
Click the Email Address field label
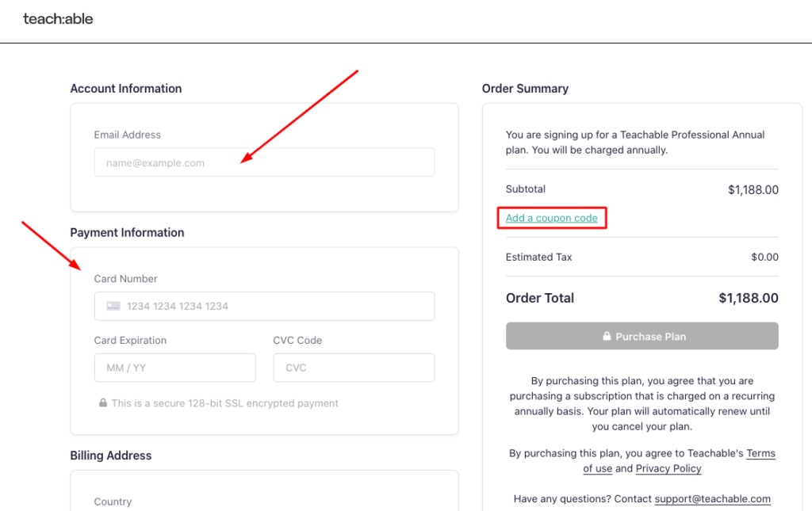click(x=128, y=135)
